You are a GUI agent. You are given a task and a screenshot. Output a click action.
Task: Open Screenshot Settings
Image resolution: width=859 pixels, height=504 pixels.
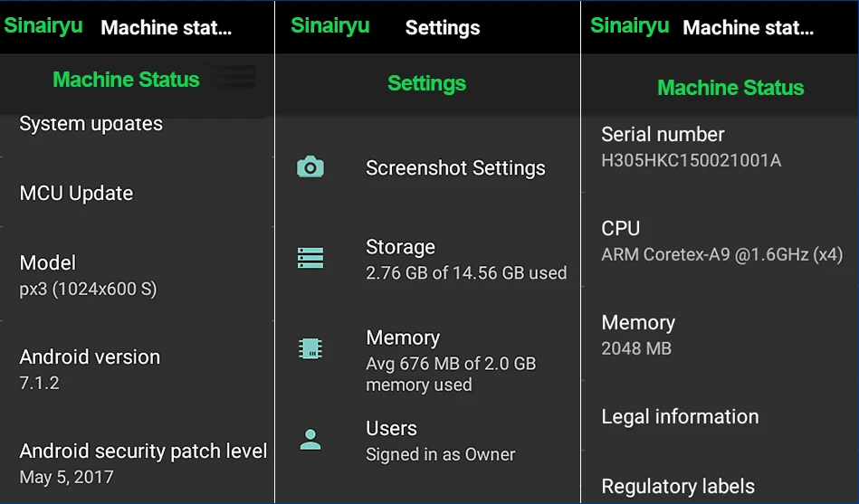427,167
